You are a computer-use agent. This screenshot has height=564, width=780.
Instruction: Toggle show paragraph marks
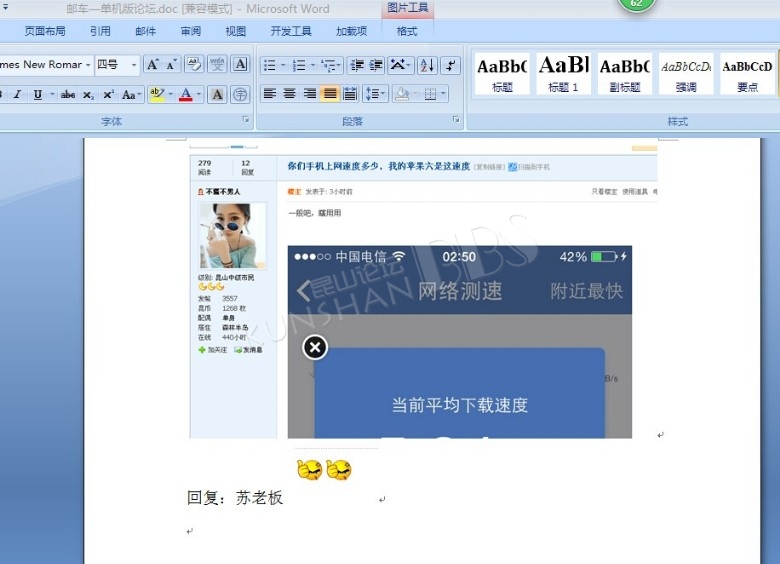point(450,65)
